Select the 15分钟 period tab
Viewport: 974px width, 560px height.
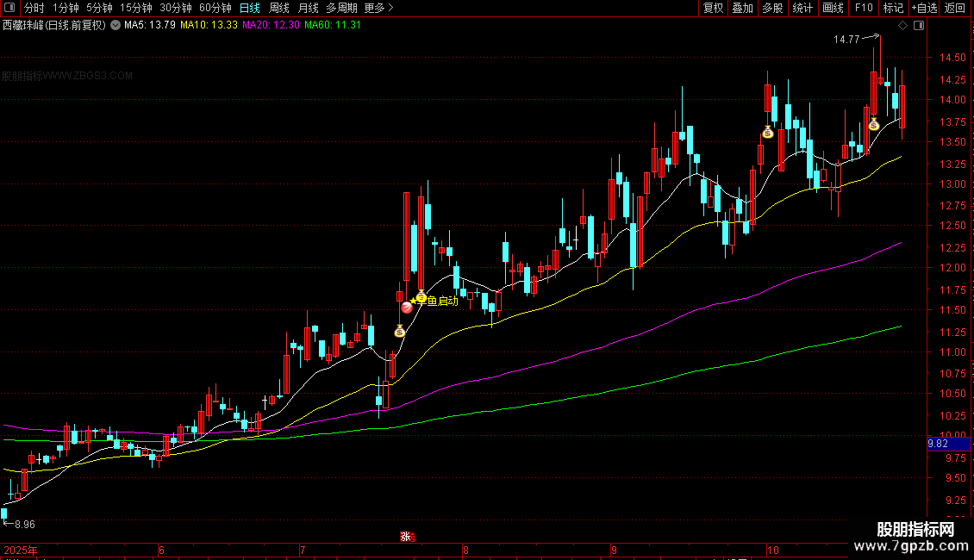point(136,8)
